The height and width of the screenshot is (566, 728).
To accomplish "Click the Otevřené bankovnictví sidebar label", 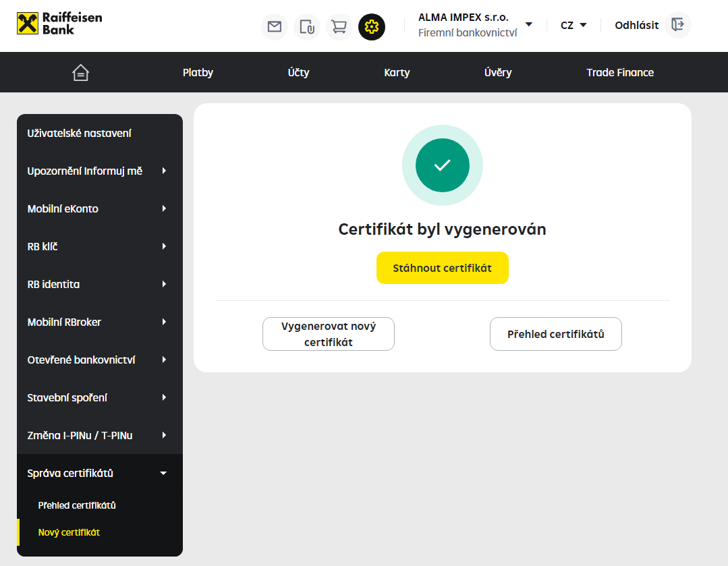I will [81, 360].
